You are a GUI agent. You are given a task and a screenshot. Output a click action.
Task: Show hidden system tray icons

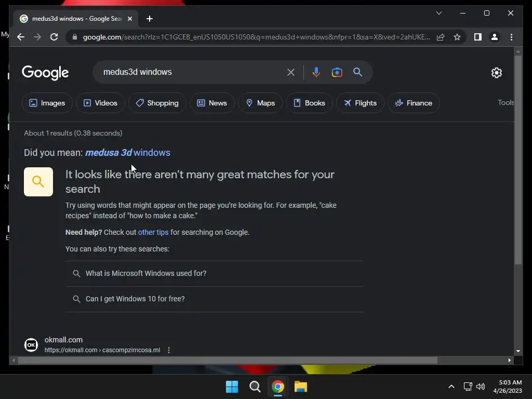click(x=451, y=387)
